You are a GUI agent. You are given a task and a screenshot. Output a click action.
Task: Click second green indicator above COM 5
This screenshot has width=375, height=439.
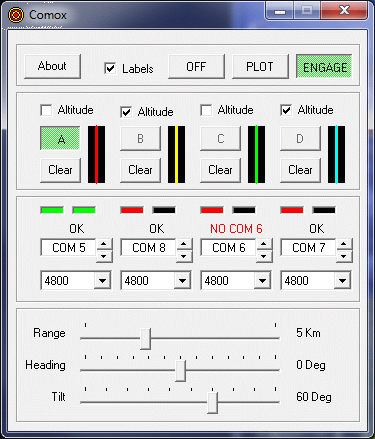(84, 210)
